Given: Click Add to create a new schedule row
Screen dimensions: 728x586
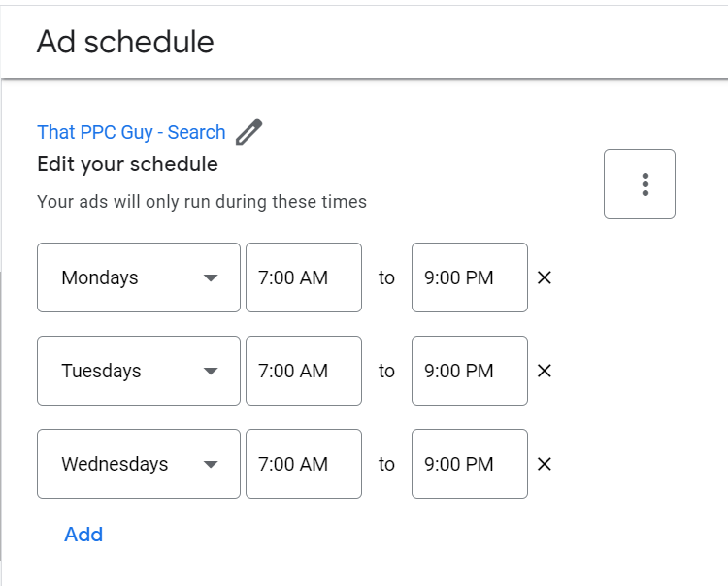Looking at the screenshot, I should [83, 535].
